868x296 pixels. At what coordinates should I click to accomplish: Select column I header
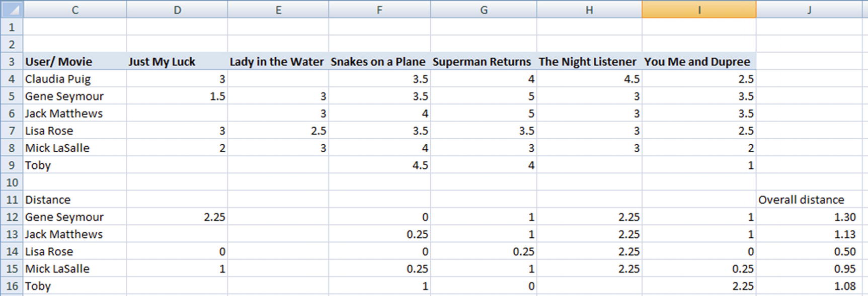tap(698, 10)
